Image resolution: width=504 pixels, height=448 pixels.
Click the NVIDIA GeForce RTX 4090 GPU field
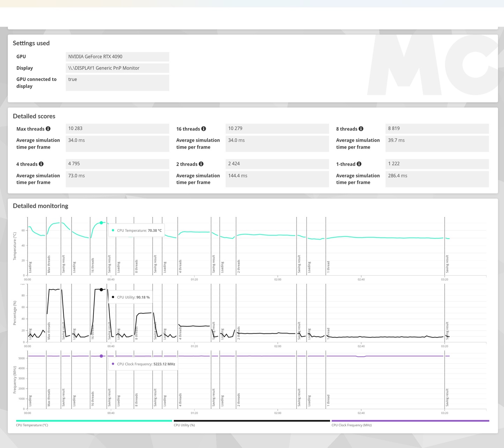click(117, 57)
